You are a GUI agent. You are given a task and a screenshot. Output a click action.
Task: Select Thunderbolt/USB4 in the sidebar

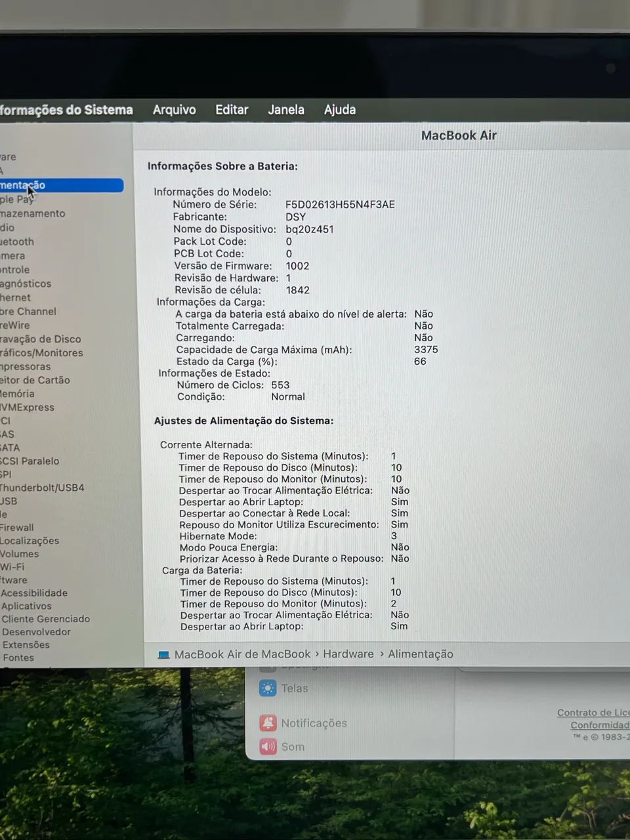(42, 488)
